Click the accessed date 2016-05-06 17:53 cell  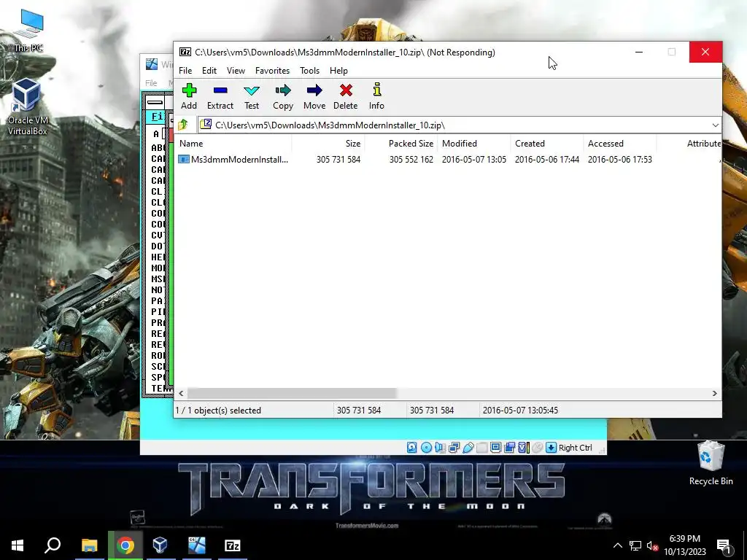click(620, 160)
